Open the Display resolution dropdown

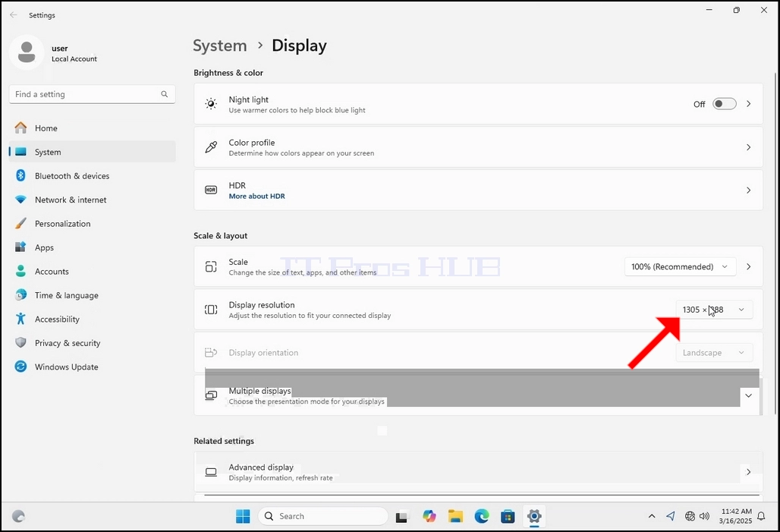tap(714, 310)
